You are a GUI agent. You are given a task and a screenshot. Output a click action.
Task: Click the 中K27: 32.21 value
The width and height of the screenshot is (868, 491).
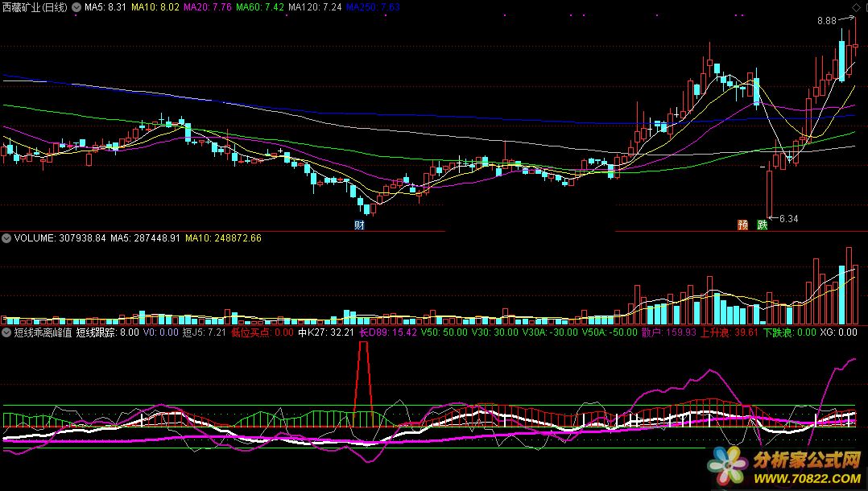(x=326, y=332)
